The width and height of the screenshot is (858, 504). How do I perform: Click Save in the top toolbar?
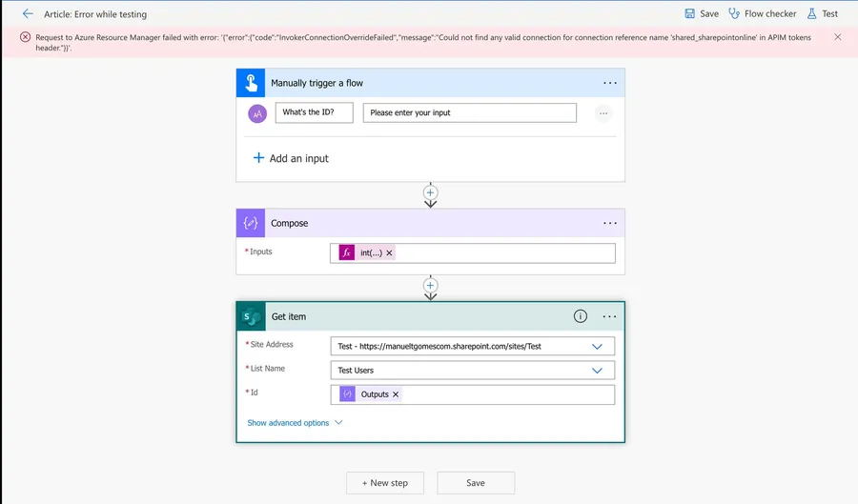coord(702,14)
